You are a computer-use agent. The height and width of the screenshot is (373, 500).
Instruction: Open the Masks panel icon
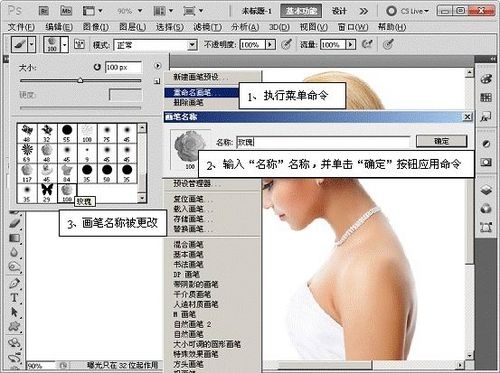tap(486, 162)
